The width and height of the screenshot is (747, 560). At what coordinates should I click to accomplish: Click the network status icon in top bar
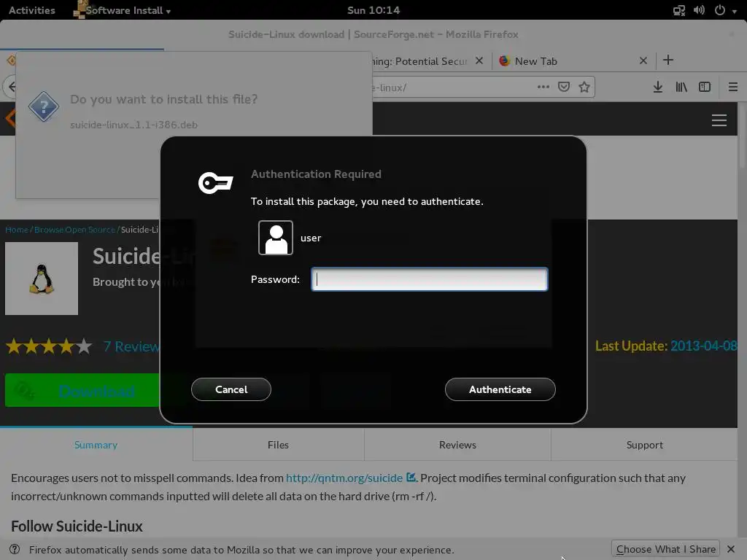pyautogui.click(x=679, y=10)
